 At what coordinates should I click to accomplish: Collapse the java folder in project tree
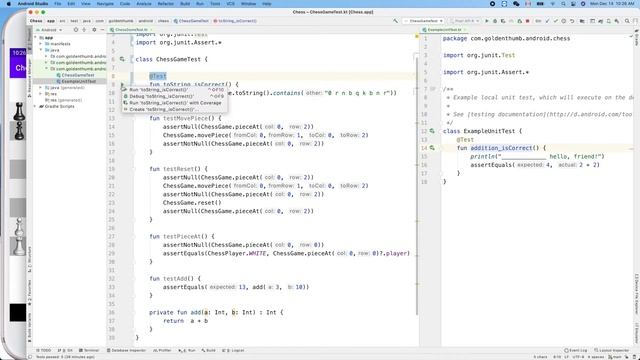(41, 50)
